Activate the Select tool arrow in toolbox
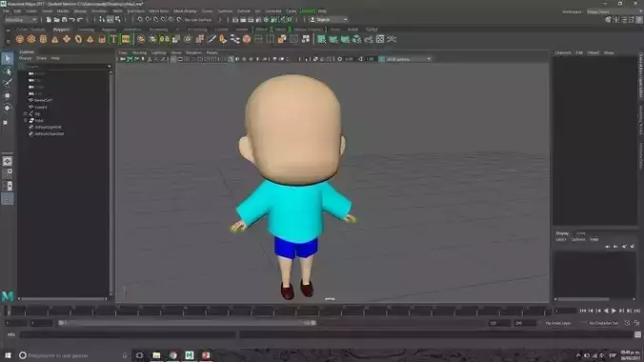This screenshot has width=644, height=362. pyautogui.click(x=8, y=58)
